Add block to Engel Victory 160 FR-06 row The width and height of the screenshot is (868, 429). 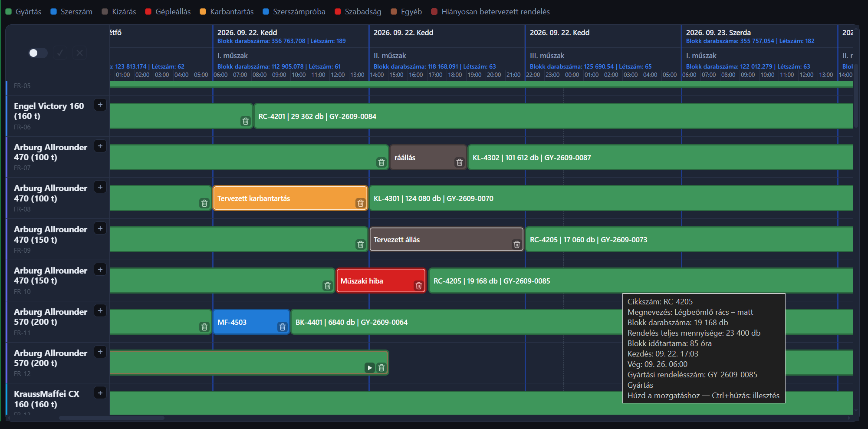point(100,105)
